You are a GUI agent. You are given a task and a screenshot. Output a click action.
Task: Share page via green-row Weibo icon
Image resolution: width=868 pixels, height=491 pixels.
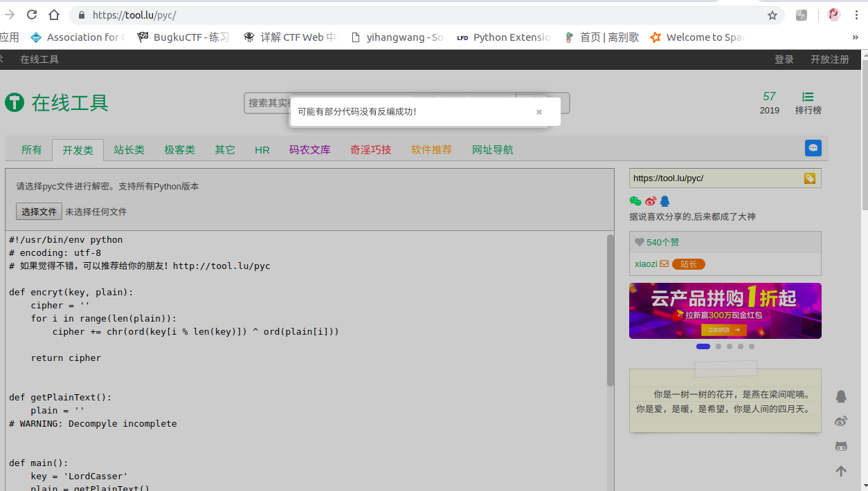[650, 201]
